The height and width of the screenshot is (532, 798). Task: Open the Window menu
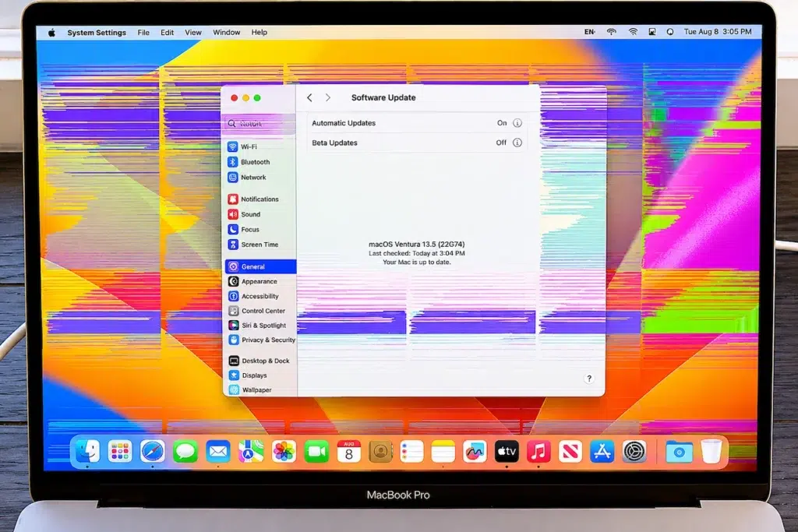click(x=227, y=33)
